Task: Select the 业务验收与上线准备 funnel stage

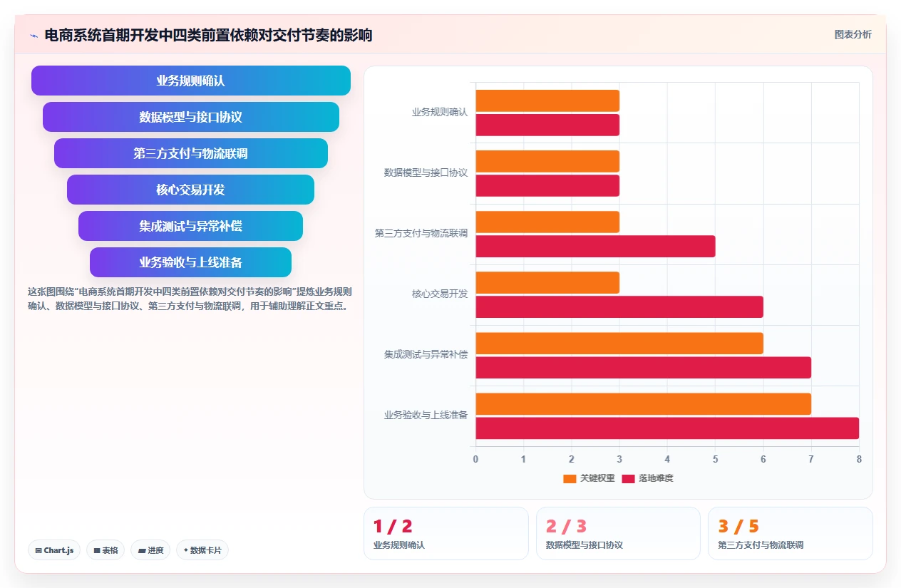Action: [x=191, y=262]
